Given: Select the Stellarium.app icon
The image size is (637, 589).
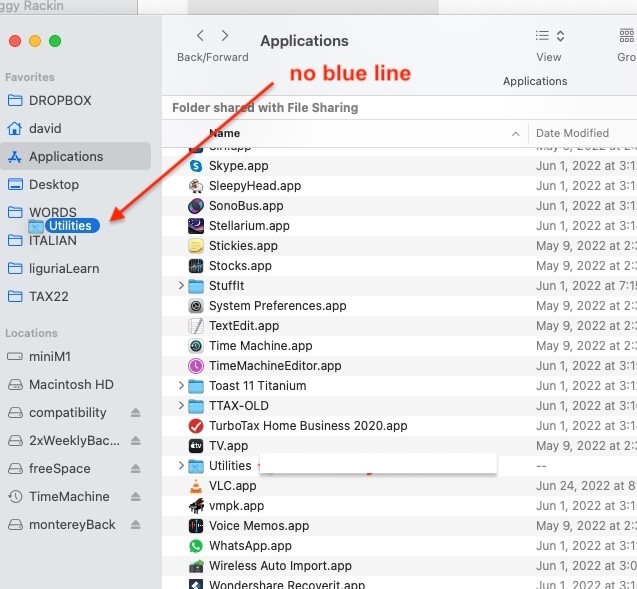Looking at the screenshot, I should tap(196, 226).
